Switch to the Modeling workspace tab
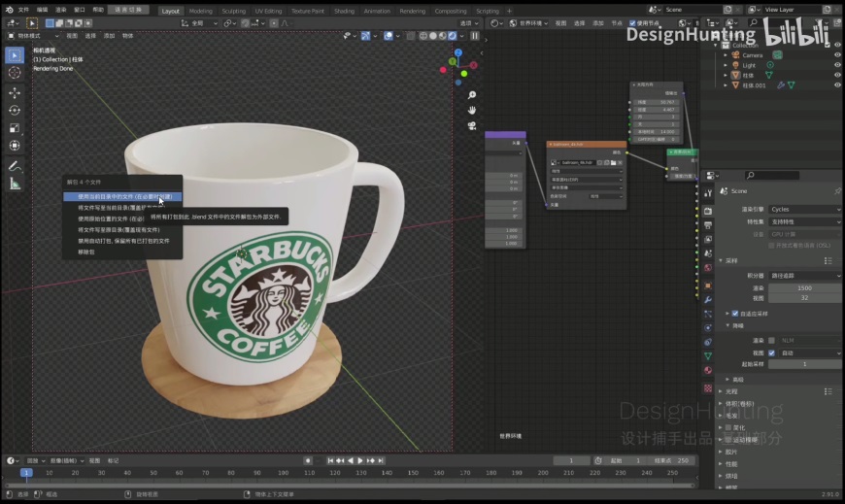This screenshot has width=845, height=504. pyautogui.click(x=200, y=11)
